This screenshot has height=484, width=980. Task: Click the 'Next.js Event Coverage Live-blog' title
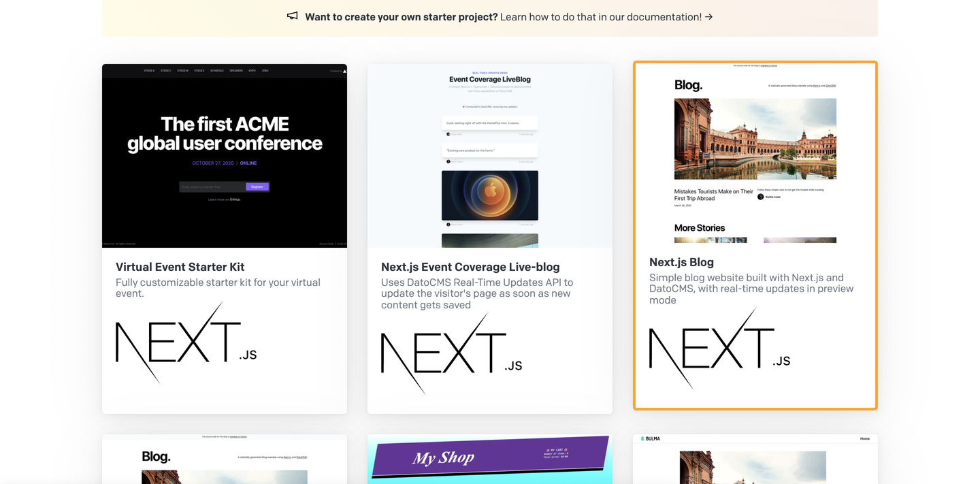point(470,267)
